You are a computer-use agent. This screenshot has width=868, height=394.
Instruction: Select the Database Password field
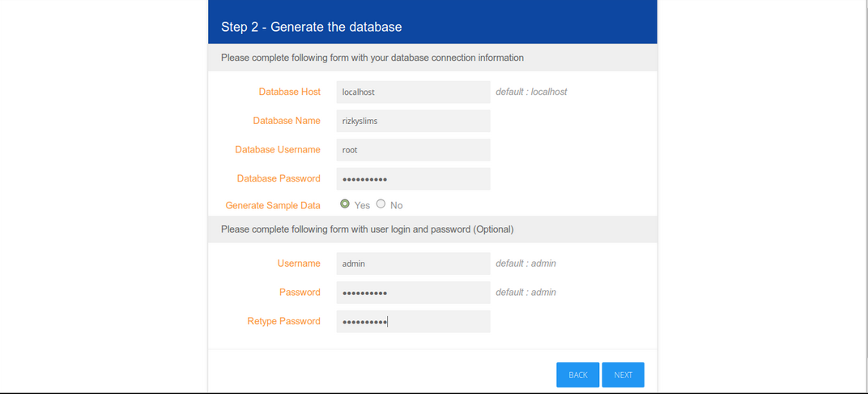point(413,178)
